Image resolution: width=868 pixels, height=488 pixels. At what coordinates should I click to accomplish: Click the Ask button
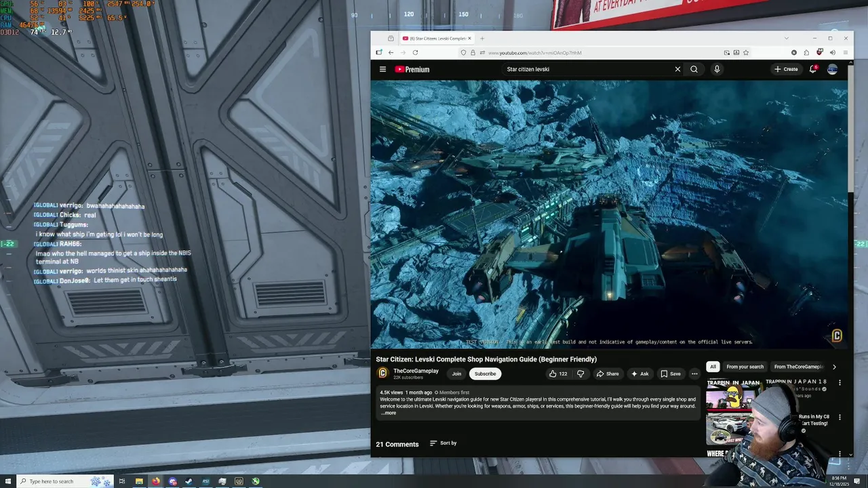pyautogui.click(x=639, y=373)
